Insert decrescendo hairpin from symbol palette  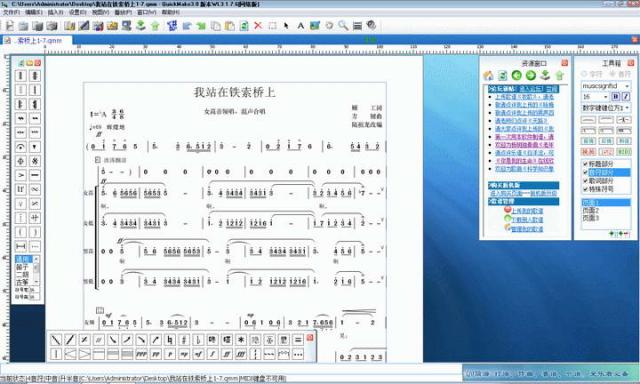pyautogui.click(x=84, y=354)
